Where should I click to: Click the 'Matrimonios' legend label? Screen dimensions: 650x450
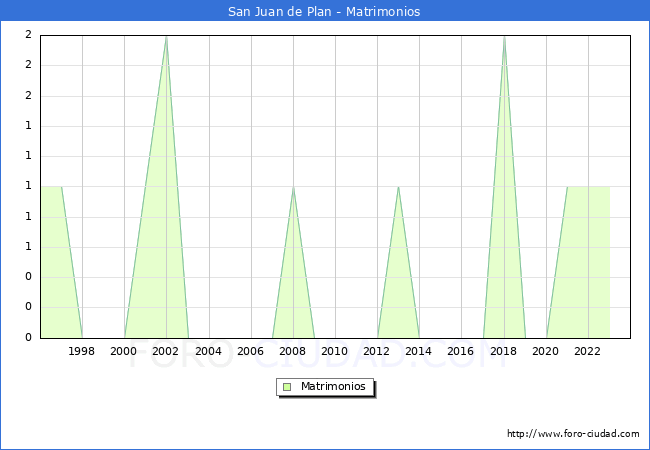(333, 386)
